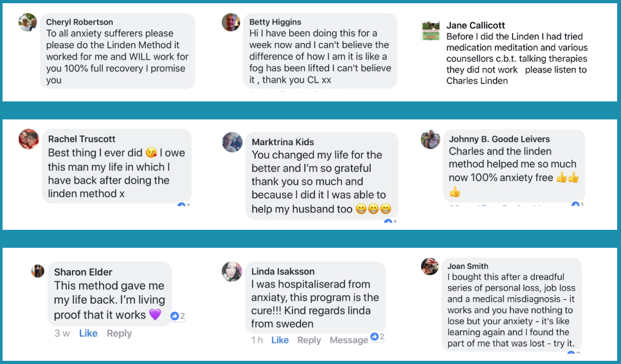Click Joan Smith's profile picture
This screenshot has height=364, width=621.
(x=430, y=266)
